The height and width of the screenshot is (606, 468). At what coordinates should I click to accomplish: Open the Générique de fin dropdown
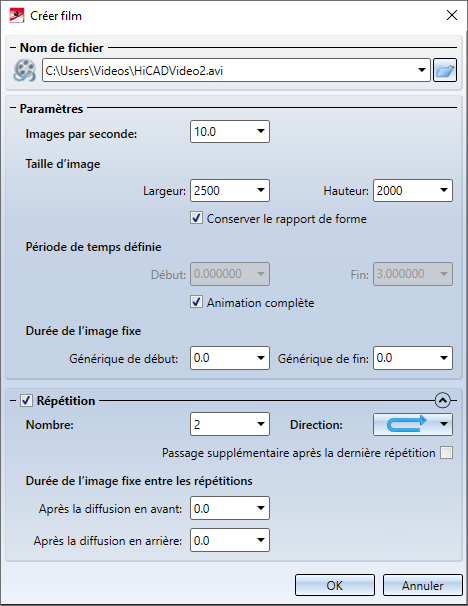(444, 358)
